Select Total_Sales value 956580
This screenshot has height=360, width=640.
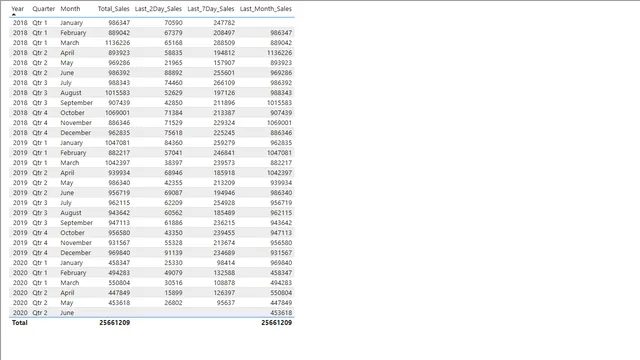[x=119, y=233]
